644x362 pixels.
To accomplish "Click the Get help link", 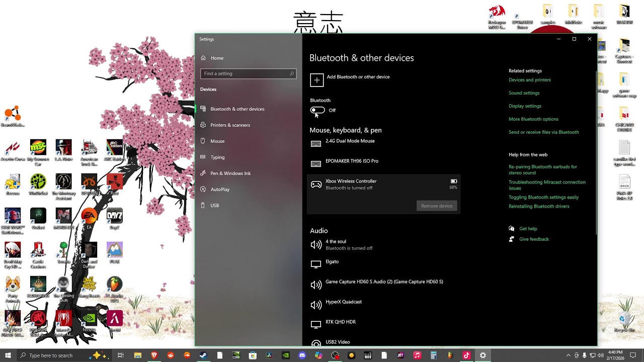I will [528, 229].
